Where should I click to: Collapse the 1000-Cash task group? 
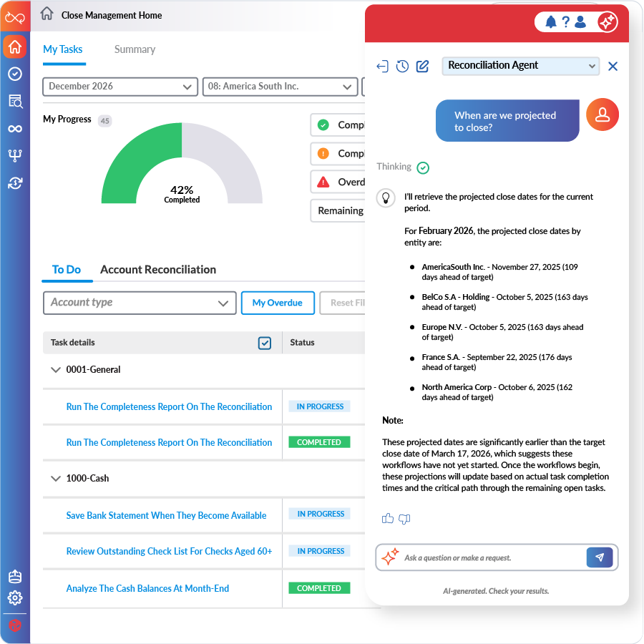point(55,479)
